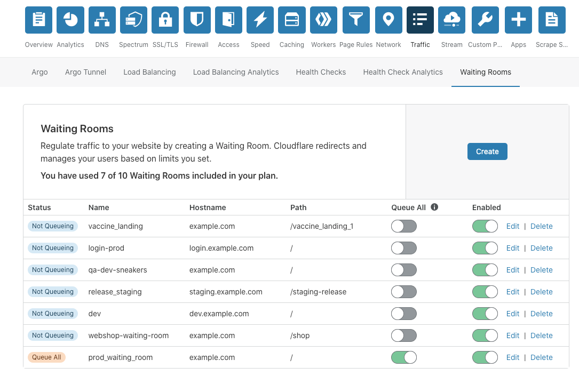
Task: Edit the prod_waiting_room entry
Action: click(512, 357)
